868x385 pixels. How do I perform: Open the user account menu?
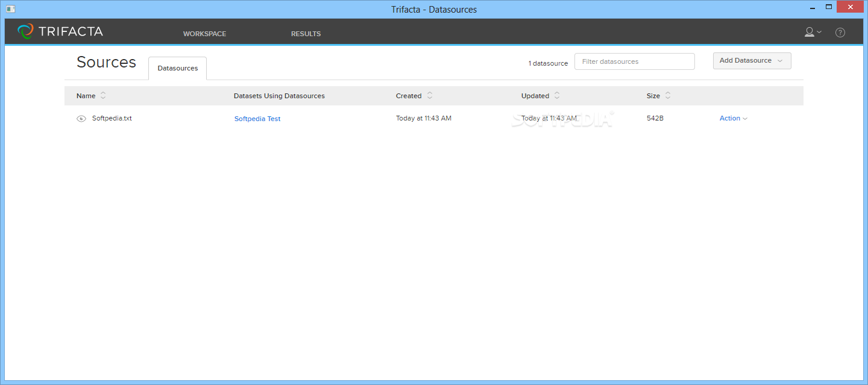coord(813,32)
